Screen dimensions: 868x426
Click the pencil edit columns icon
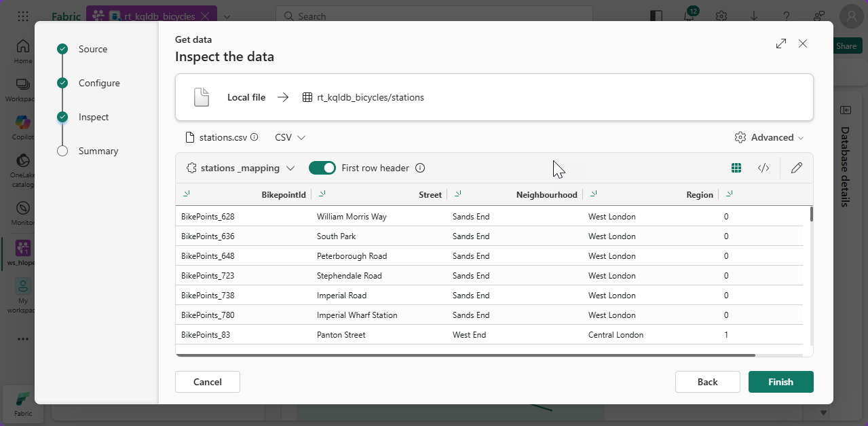(797, 168)
